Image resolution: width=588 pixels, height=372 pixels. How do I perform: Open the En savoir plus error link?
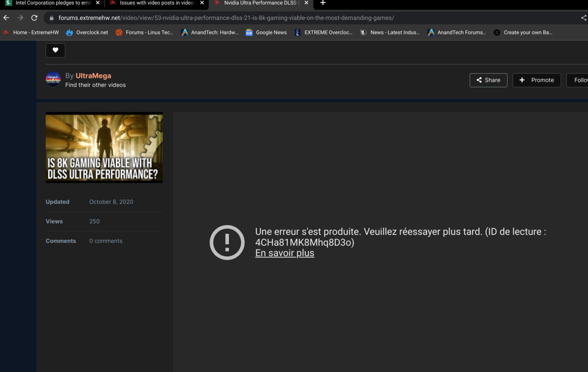click(x=284, y=253)
